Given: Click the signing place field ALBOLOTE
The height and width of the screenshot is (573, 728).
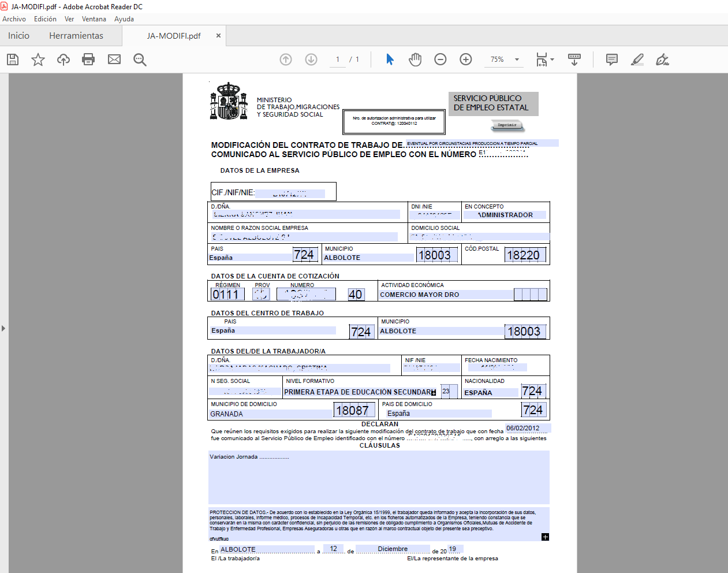Looking at the screenshot, I should pyautogui.click(x=267, y=549).
